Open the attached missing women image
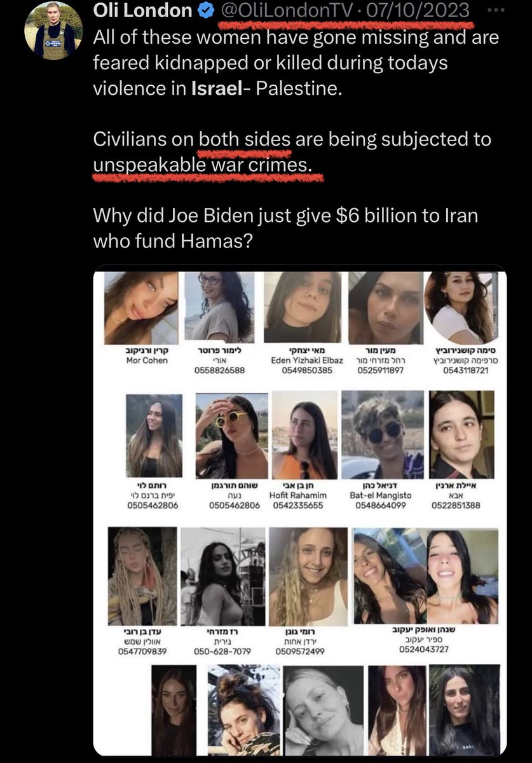532x763 pixels. coord(300,510)
